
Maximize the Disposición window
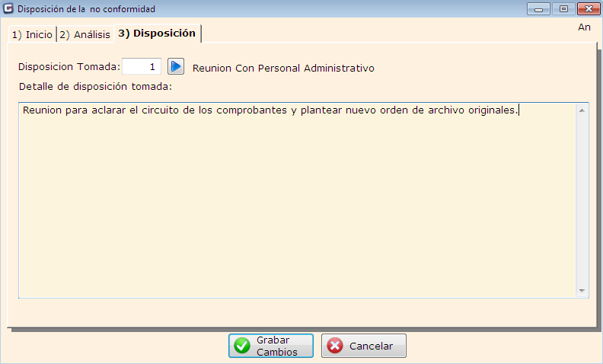click(x=563, y=9)
